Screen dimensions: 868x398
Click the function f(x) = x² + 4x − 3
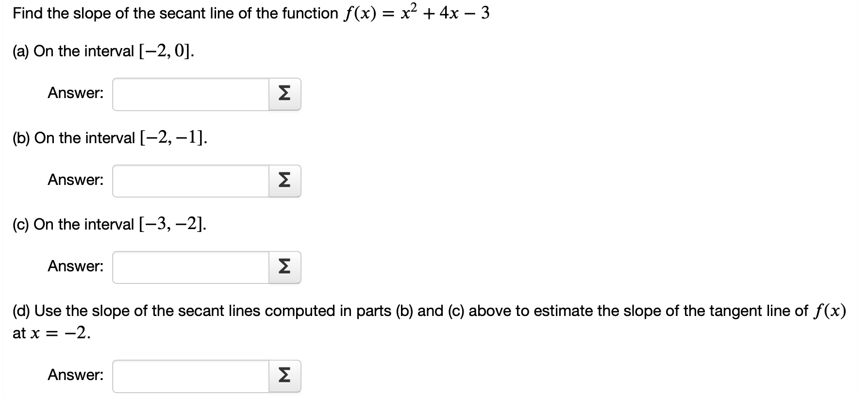(x=417, y=13)
